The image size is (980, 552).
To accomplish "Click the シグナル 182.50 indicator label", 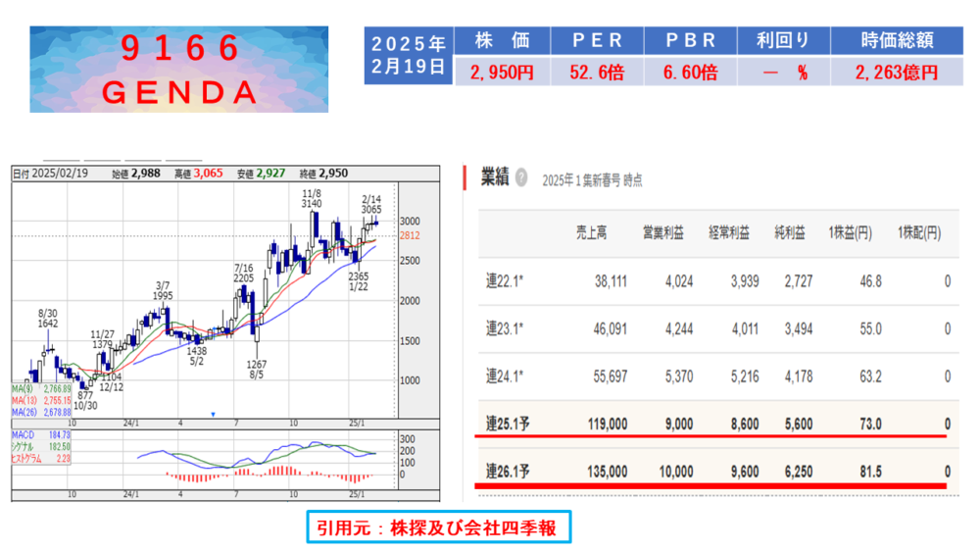I will tap(41, 446).
